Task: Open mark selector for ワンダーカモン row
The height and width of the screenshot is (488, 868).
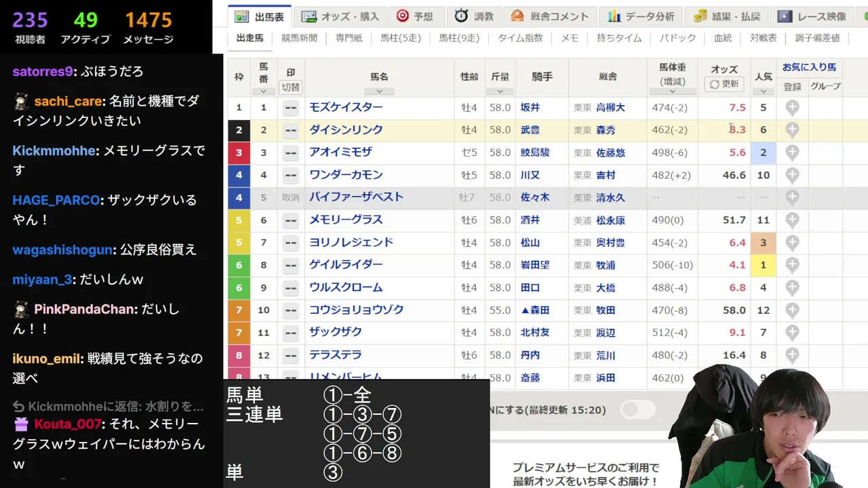Action: coord(291,175)
